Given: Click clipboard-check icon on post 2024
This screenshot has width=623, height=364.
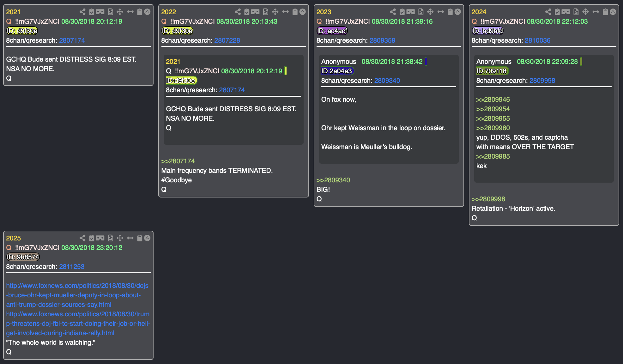Looking at the screenshot, I should (x=557, y=12).
